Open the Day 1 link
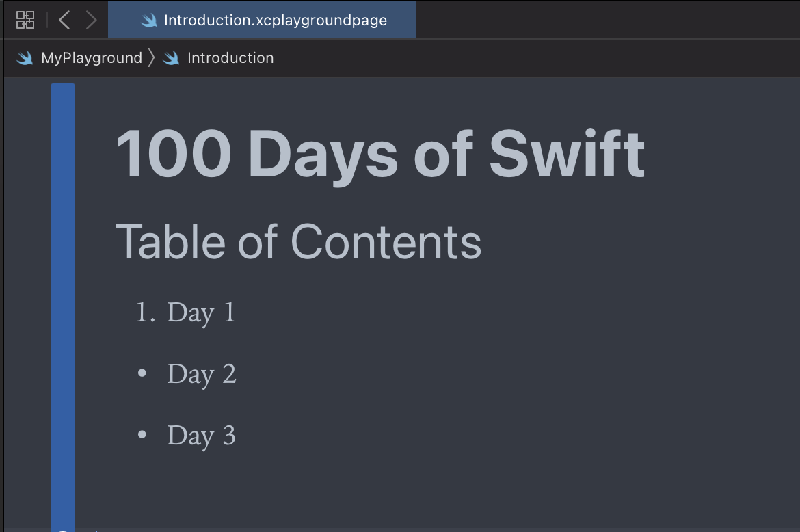Viewport: 800px width, 532px height. (201, 312)
